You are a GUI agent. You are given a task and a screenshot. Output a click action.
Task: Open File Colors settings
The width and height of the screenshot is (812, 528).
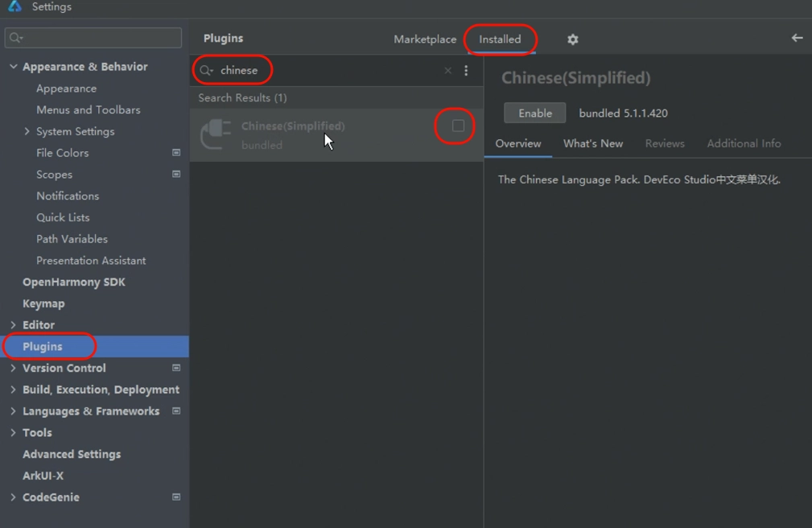point(62,153)
